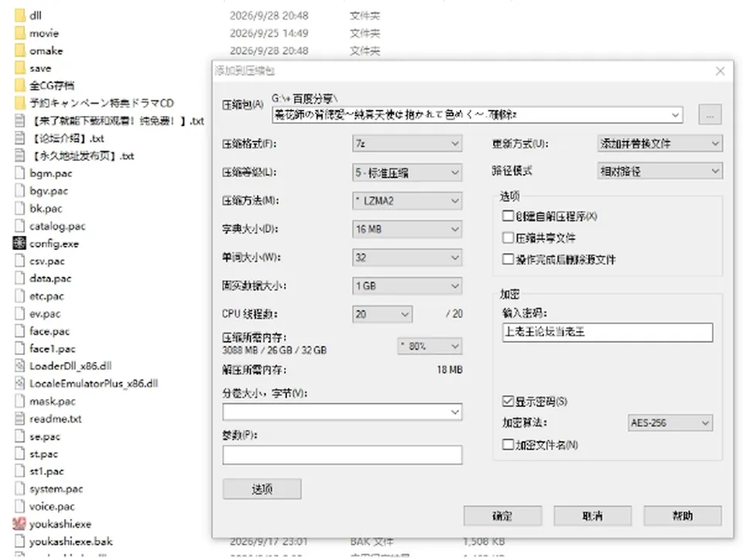Select the omake folder icon
743x560 pixels.
[x=20, y=50]
